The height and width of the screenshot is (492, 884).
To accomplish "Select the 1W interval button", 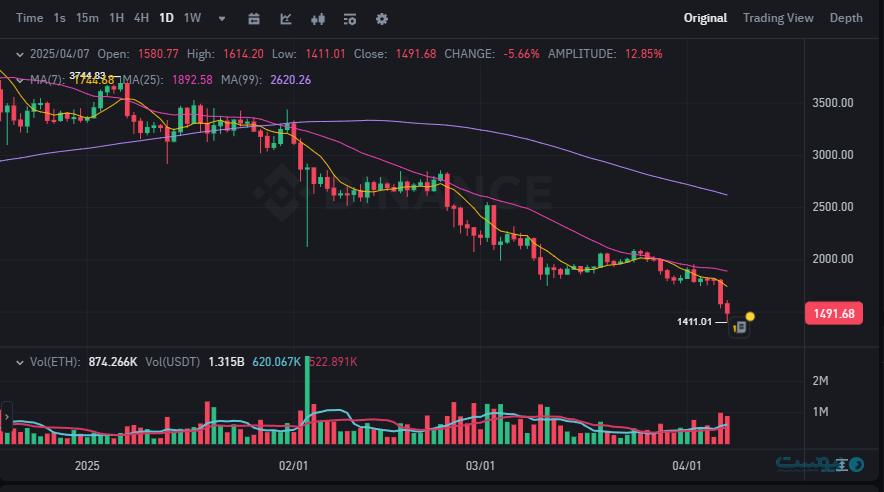I will (192, 18).
